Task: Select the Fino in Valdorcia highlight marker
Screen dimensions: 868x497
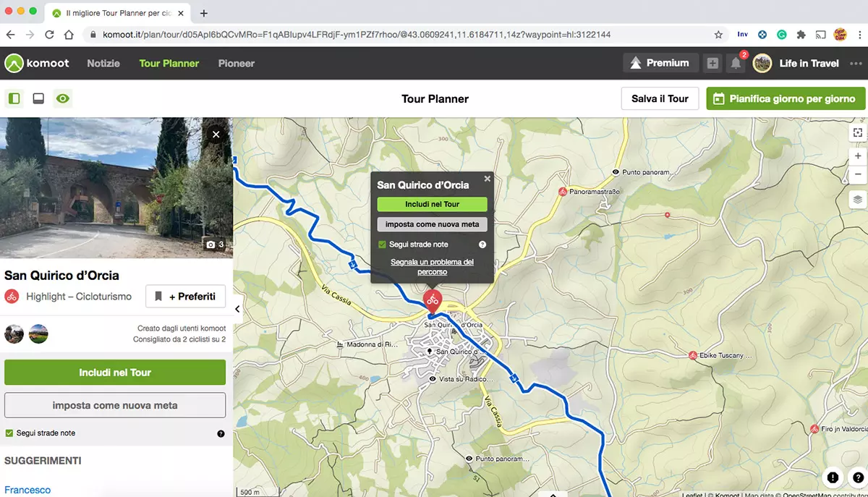Action: point(814,428)
